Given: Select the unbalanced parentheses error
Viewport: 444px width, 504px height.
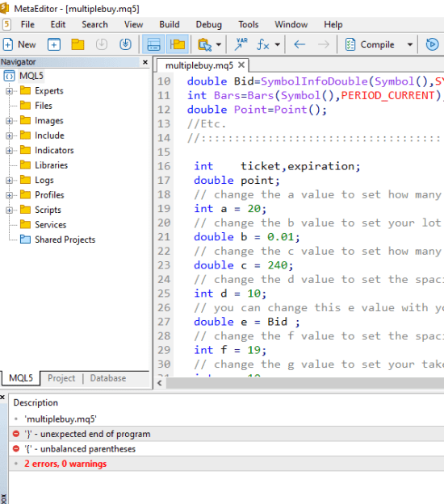Looking at the screenshot, I should tap(226, 449).
